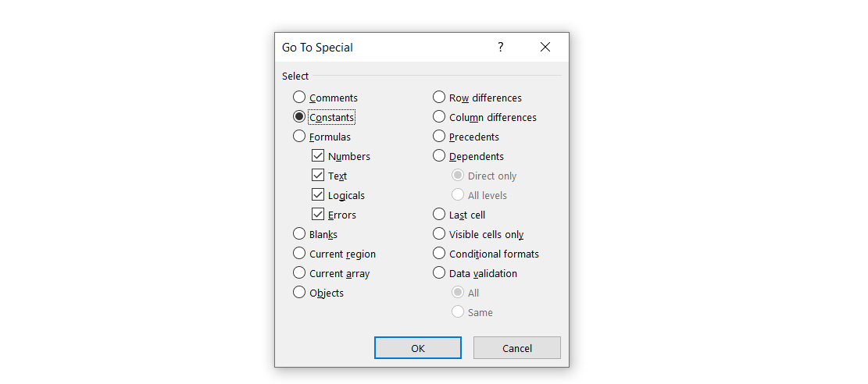Screen dimensions: 868x384
Task: Choose the Blanks option
Action: 299,234
